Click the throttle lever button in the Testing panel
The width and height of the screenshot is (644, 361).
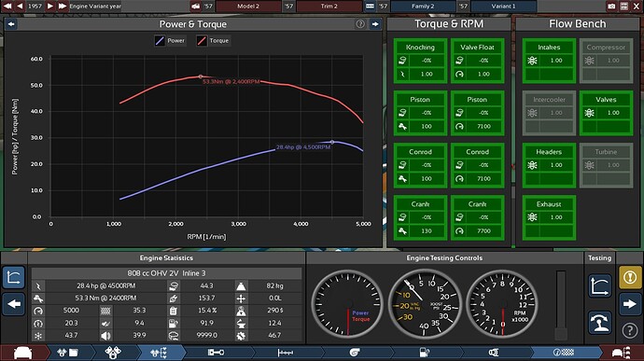pyautogui.click(x=599, y=323)
